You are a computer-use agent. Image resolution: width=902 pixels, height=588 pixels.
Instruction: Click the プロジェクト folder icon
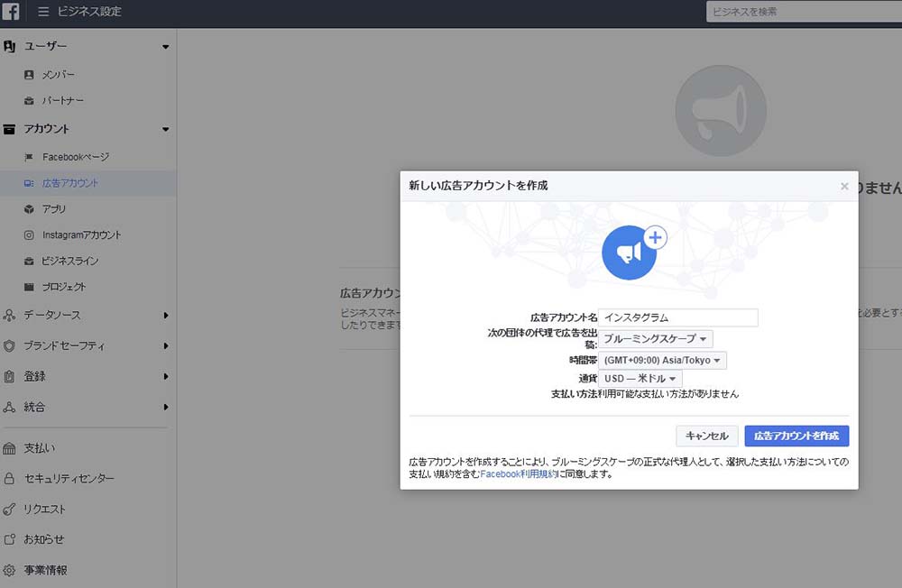pyautogui.click(x=29, y=287)
